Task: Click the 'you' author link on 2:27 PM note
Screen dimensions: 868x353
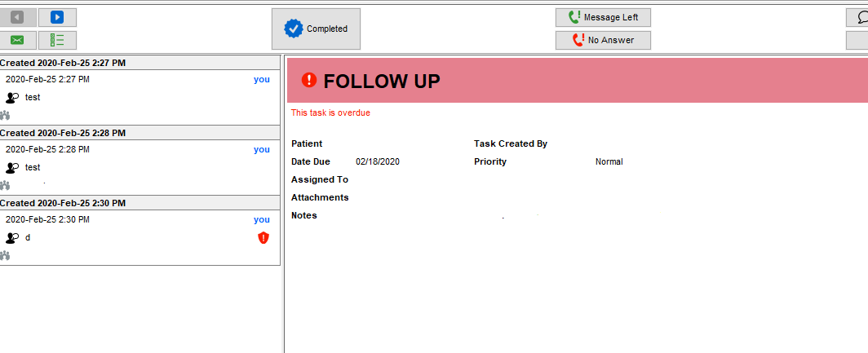Action: pos(261,80)
